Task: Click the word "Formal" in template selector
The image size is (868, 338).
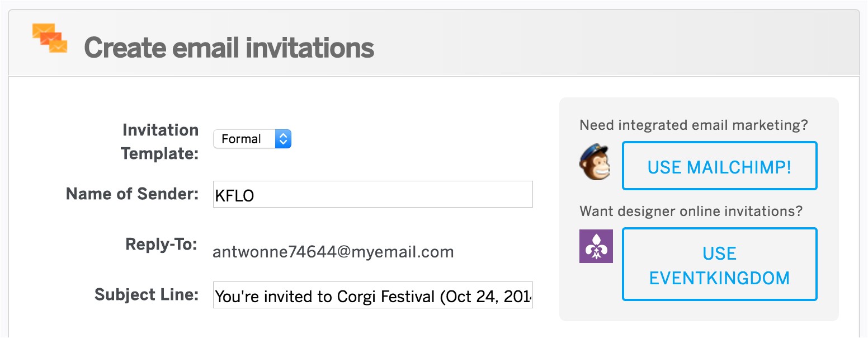Action: point(241,139)
